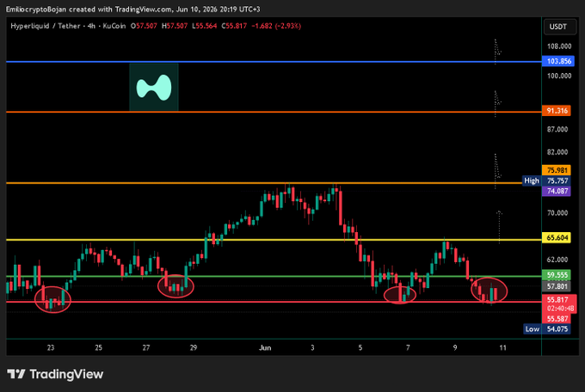Select the orange 91.316 price label
Screen dimensions: 585x392
click(x=557, y=111)
